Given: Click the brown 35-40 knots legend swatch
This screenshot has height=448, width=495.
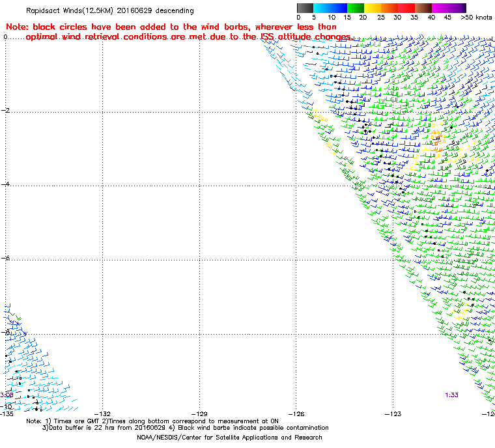Looking at the screenshot, I should [x=423, y=8].
